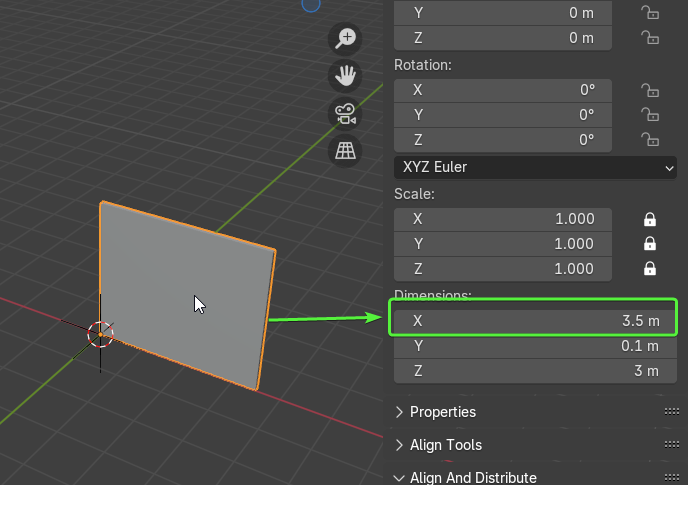The height and width of the screenshot is (515, 688).
Task: Unlock the Scale Z lock
Action: pyautogui.click(x=650, y=268)
